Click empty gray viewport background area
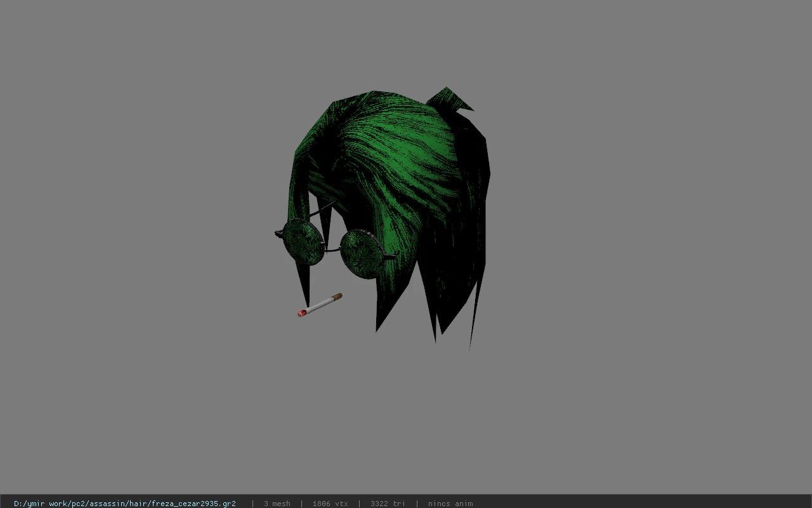Screen dimensions: 812x508 click(634, 254)
